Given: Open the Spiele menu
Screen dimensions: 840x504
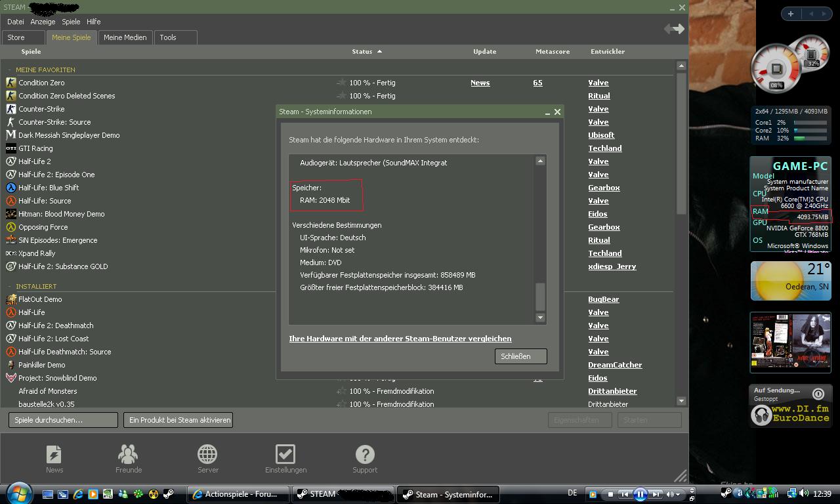Looking at the screenshot, I should coord(71,22).
